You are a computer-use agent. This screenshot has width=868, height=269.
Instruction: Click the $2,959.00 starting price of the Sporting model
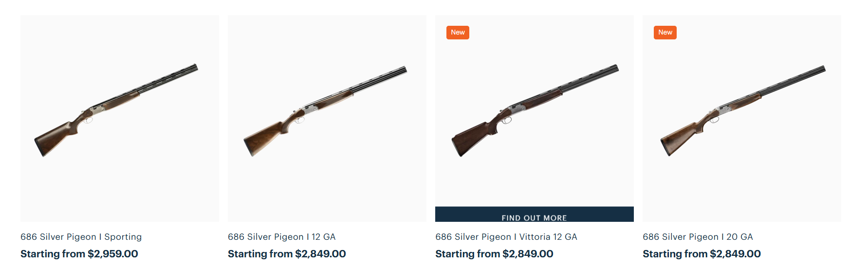(x=79, y=254)
